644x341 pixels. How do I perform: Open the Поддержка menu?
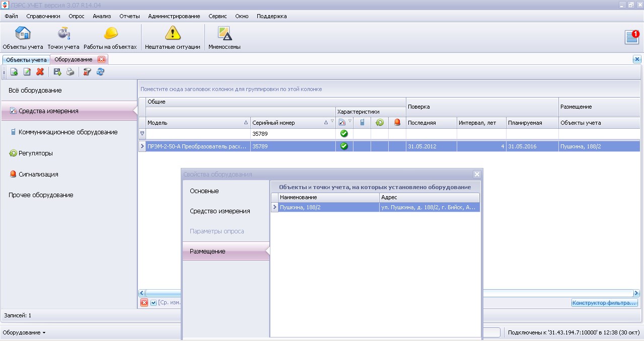pos(272,16)
